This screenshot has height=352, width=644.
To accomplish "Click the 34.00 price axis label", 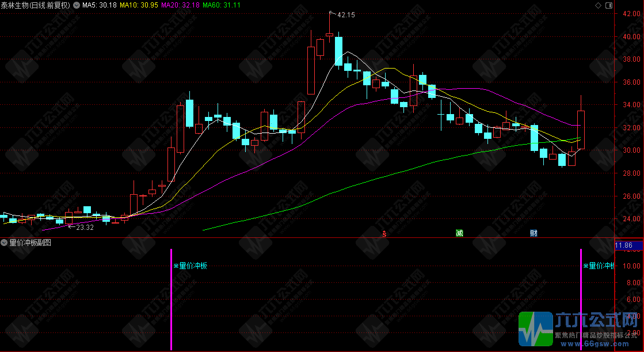I will 631,105.
